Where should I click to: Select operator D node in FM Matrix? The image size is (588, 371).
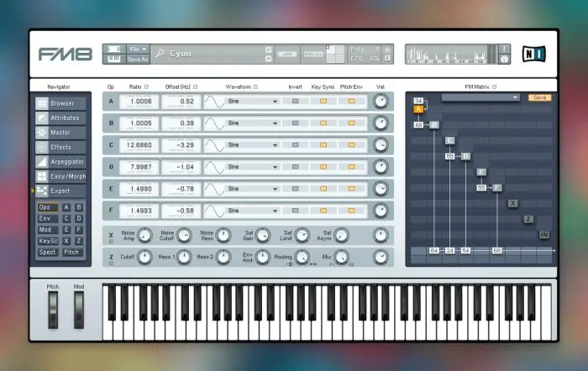pos(465,156)
